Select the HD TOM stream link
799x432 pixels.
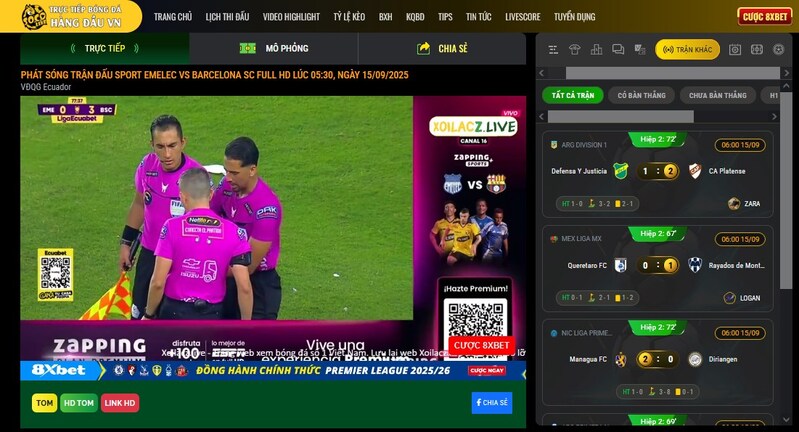click(x=79, y=403)
